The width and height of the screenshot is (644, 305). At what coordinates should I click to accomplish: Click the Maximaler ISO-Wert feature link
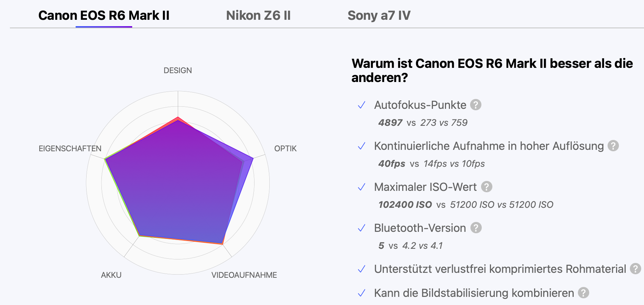tap(425, 187)
